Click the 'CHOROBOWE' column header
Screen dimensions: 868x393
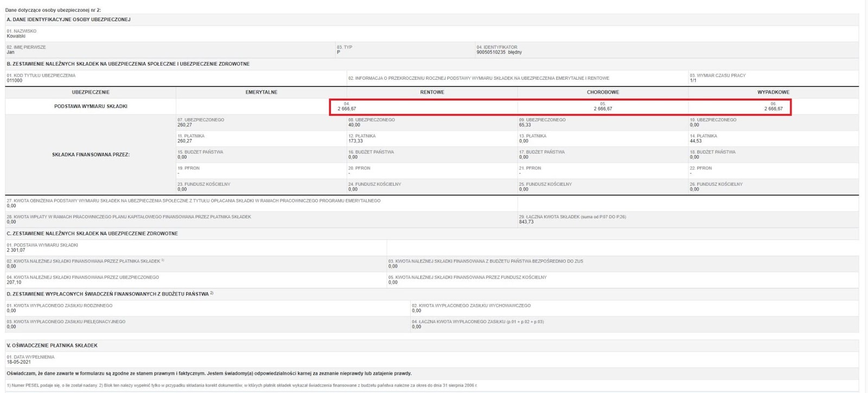(x=603, y=92)
